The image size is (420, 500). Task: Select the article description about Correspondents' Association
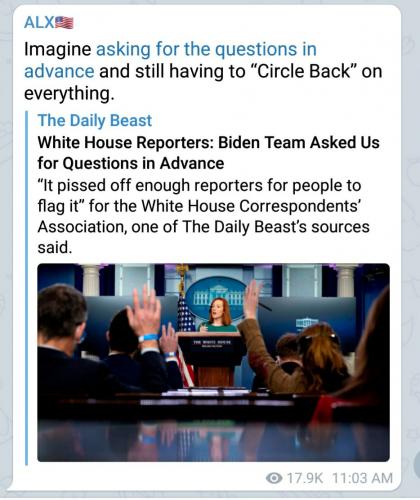204,216
